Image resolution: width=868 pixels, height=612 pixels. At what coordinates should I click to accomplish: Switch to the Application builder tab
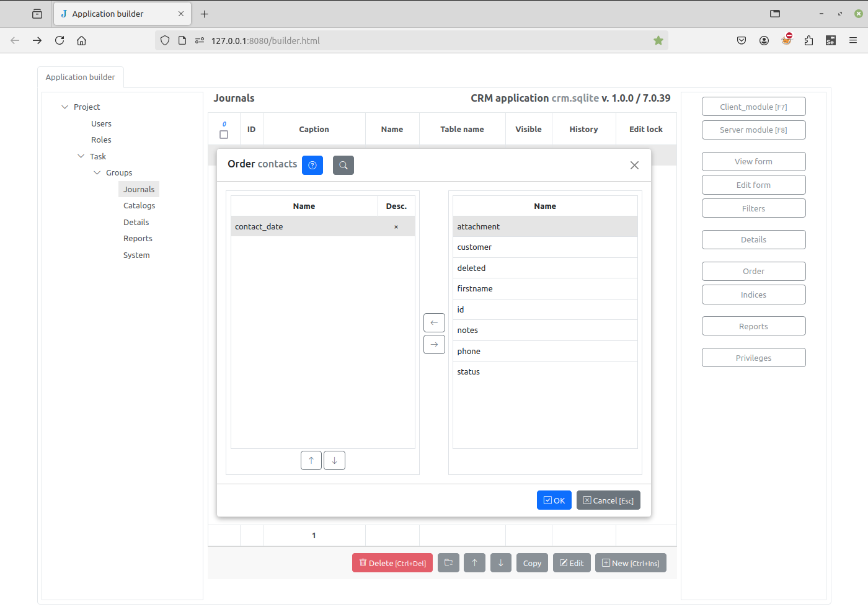coord(81,77)
